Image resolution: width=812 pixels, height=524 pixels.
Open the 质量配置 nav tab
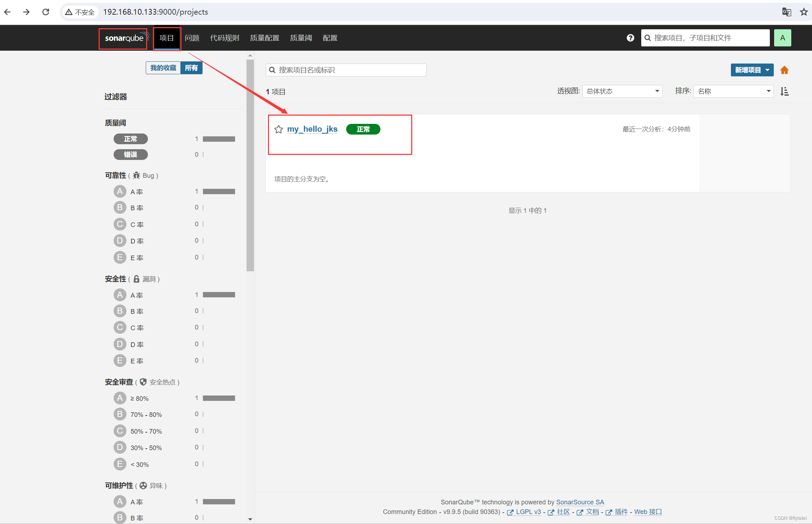(264, 38)
